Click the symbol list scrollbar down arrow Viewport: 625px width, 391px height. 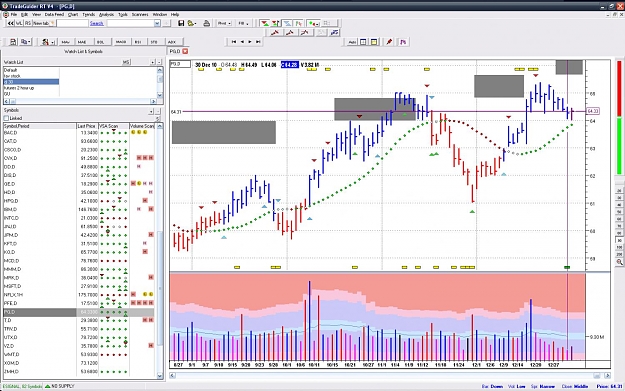pos(160,375)
